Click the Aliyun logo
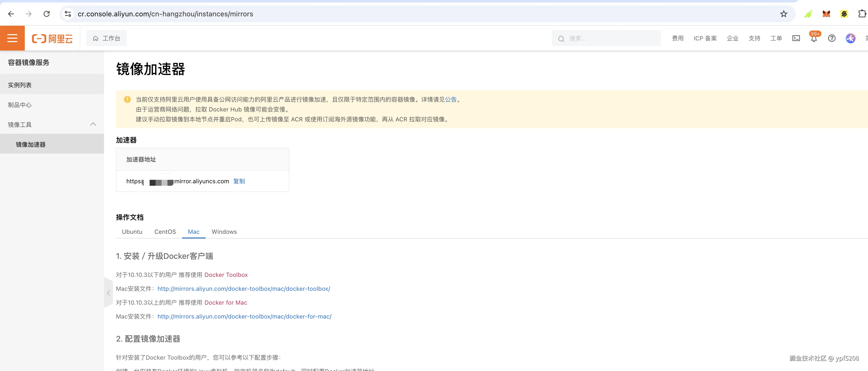 (52, 38)
